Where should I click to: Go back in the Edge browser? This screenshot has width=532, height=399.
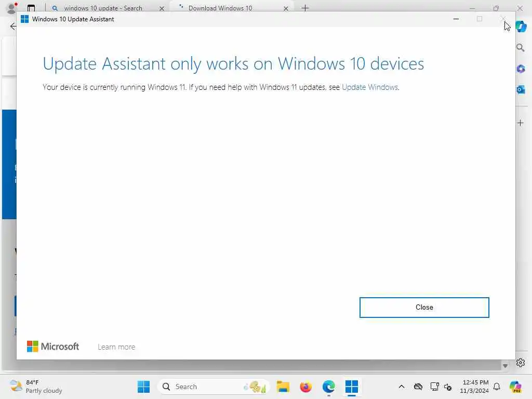point(13,26)
